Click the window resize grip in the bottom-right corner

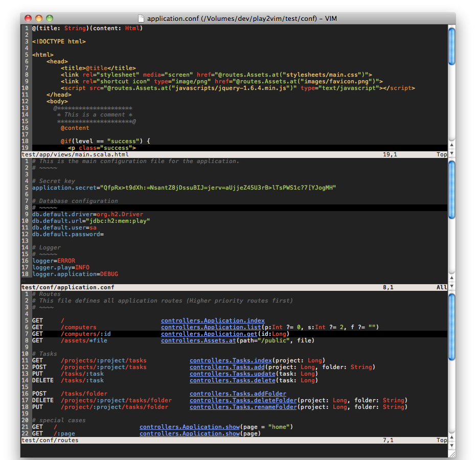coord(454,454)
